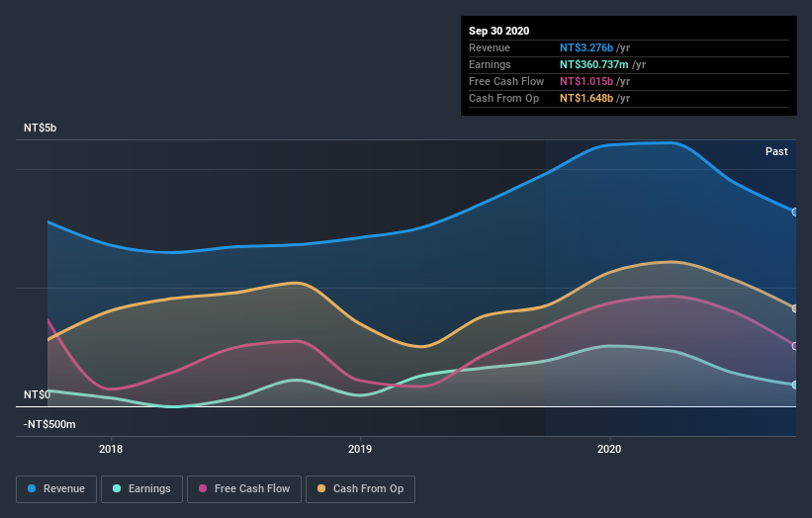Click the Cash From Op label in tooltip
This screenshot has height=518, width=812.
(503, 98)
